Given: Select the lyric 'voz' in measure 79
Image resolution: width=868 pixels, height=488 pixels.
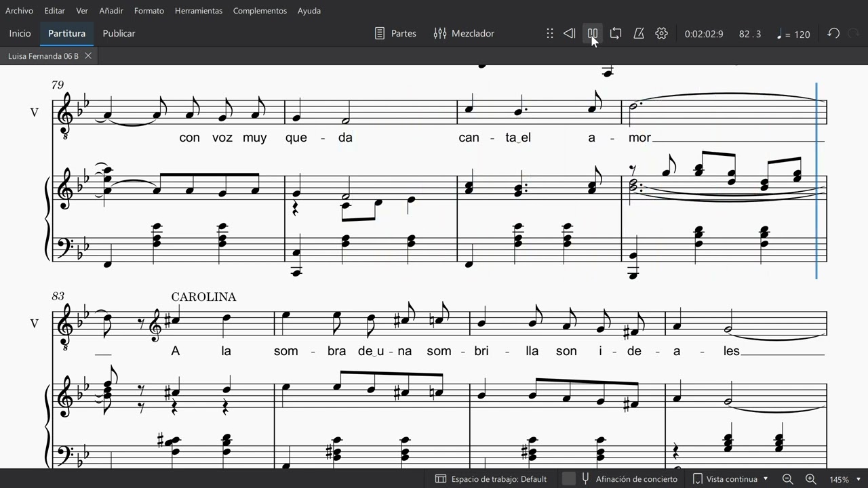Looking at the screenshot, I should tap(222, 138).
